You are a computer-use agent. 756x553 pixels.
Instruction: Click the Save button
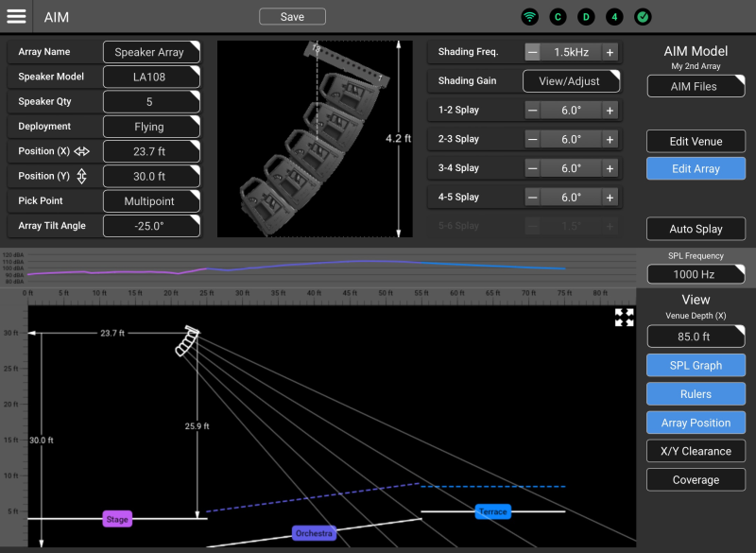(x=292, y=17)
